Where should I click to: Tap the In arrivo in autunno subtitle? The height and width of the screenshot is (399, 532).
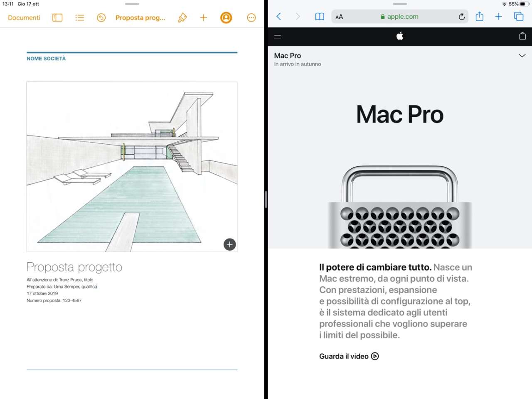pyautogui.click(x=298, y=64)
